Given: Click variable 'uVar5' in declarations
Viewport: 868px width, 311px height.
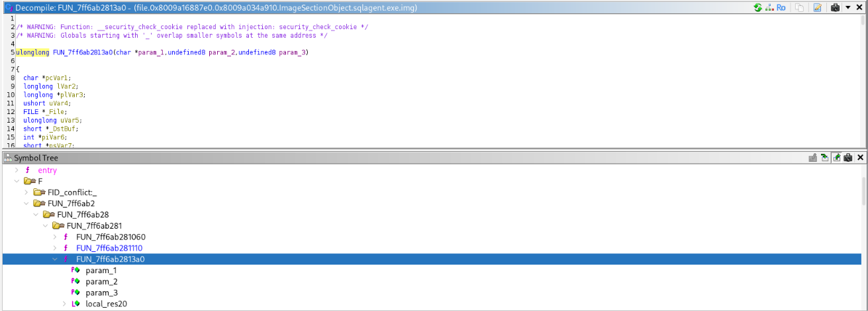Looking at the screenshot, I should [70, 121].
